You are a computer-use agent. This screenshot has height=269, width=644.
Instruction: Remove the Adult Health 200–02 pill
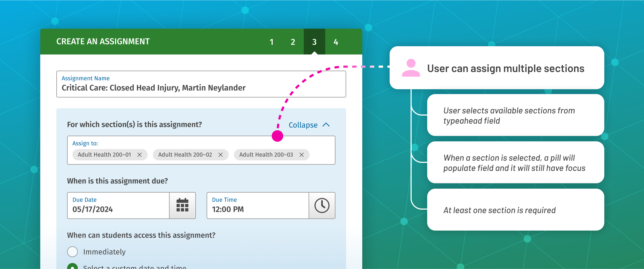[x=221, y=155]
